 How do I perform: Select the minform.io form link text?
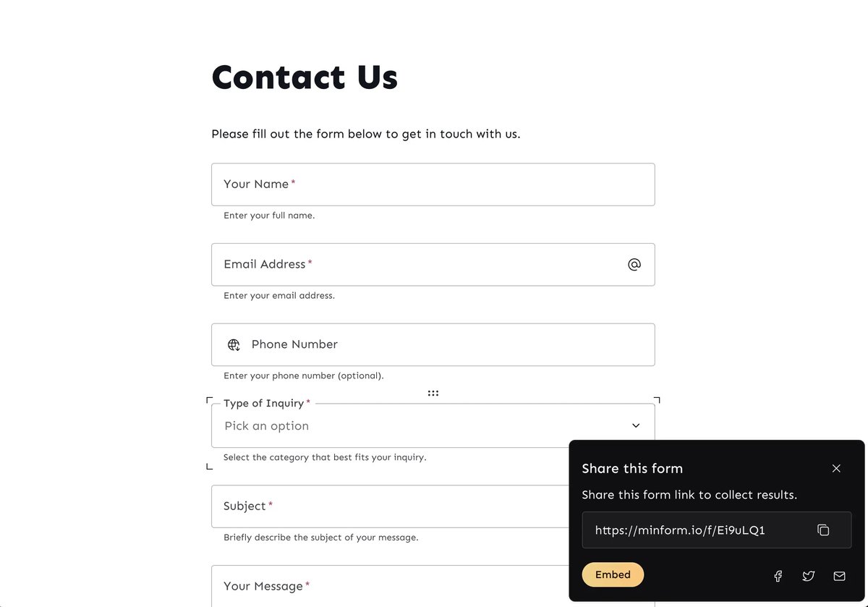[680, 530]
